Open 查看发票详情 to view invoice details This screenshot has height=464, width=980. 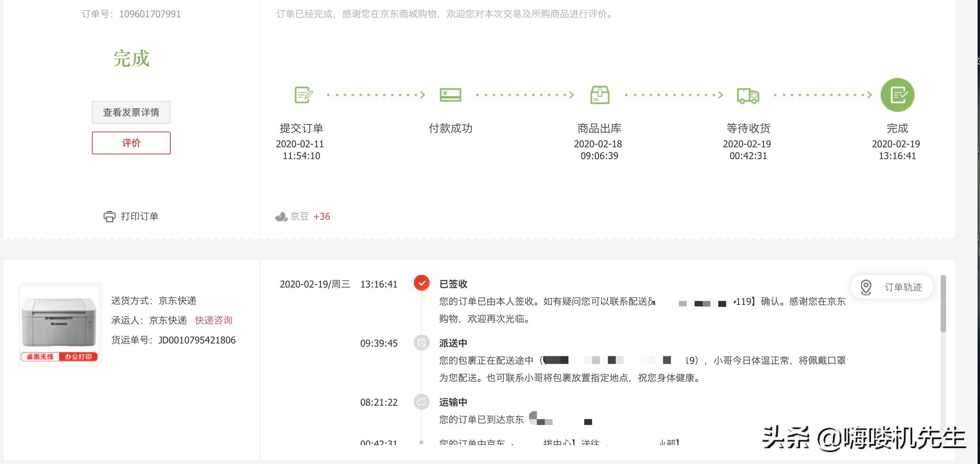click(131, 112)
